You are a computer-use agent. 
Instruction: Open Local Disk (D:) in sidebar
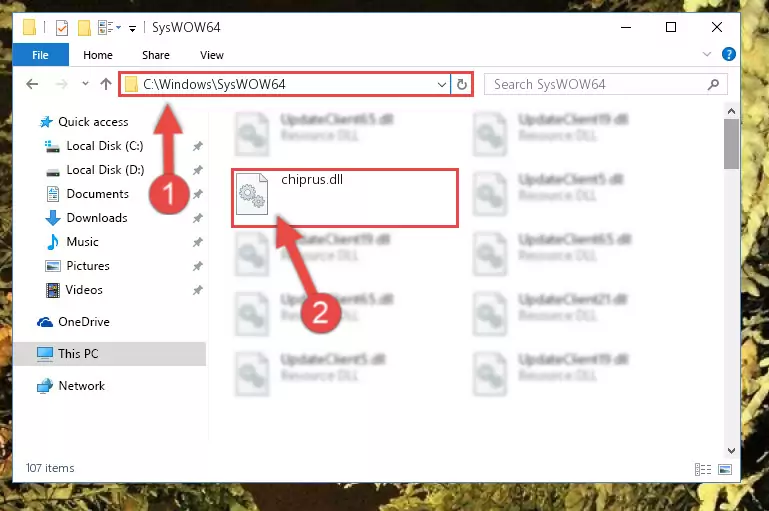(x=105, y=170)
